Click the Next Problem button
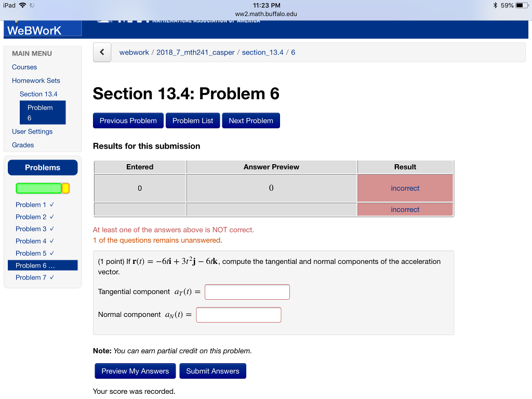Screen dimensions: 532x399 [x=251, y=121]
